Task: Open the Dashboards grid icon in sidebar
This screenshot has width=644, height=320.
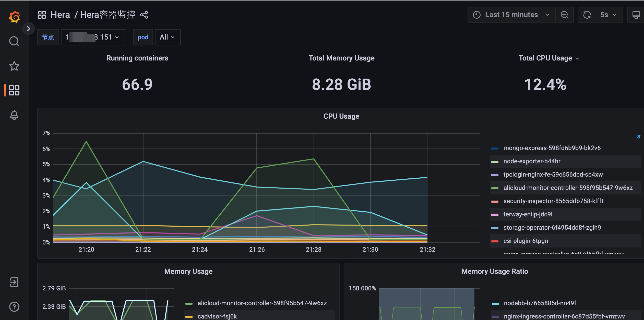Action: click(x=14, y=90)
